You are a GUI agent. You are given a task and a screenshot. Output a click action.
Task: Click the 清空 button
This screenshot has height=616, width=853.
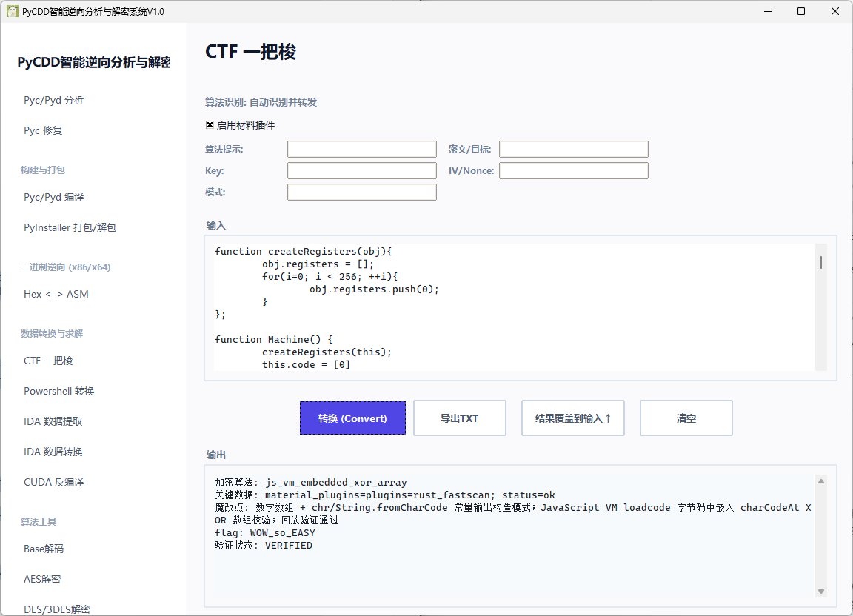click(686, 418)
